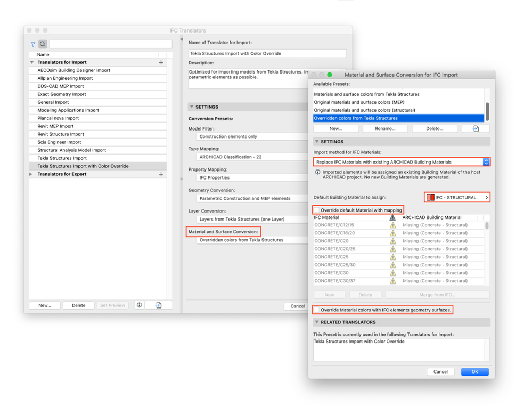Click Merge from IFC... button
Viewport: 532px width, 414px height.
click(437, 295)
